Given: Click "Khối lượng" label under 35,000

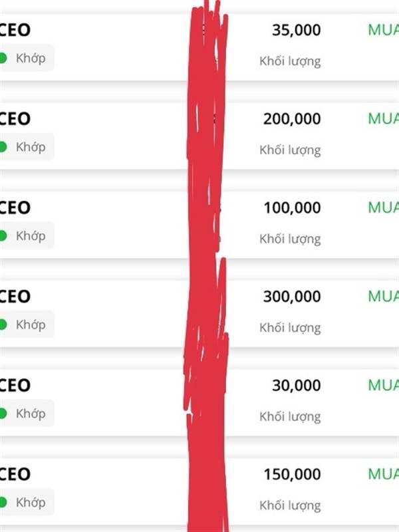Looking at the screenshot, I should [x=290, y=61].
